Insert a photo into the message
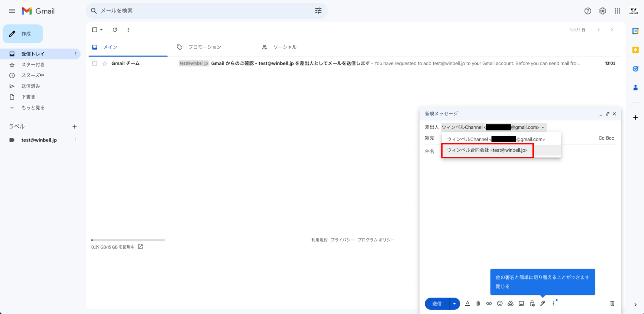This screenshot has width=644, height=314. pyautogui.click(x=521, y=303)
